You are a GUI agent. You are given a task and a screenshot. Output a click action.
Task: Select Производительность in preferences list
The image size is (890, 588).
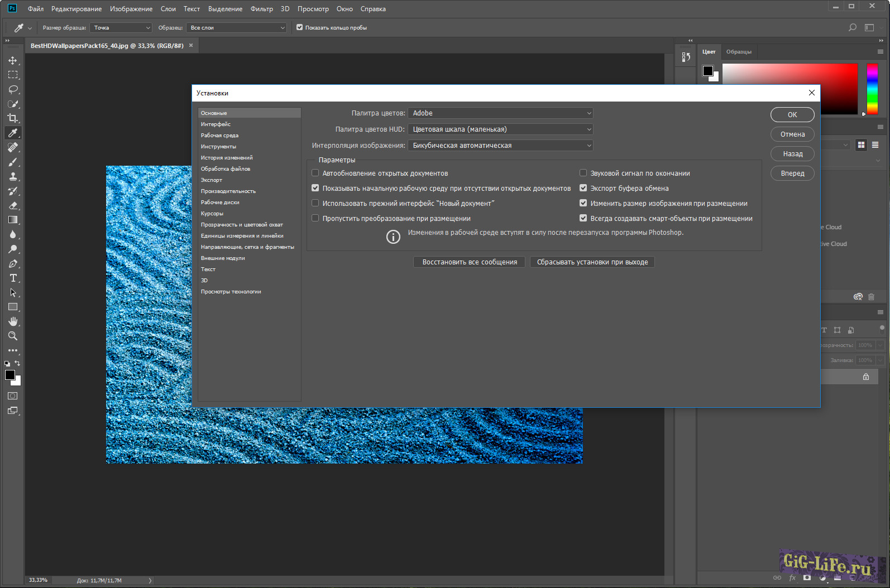(x=228, y=191)
